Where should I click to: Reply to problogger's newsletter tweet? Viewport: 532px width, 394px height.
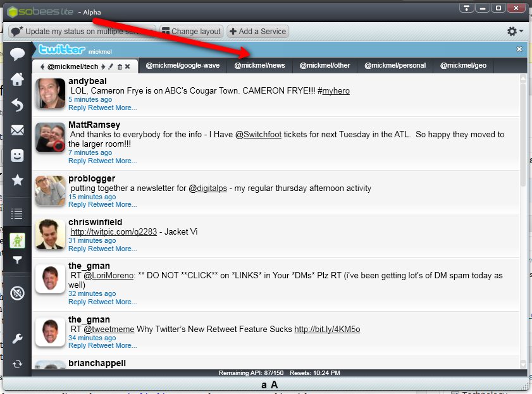coord(77,204)
